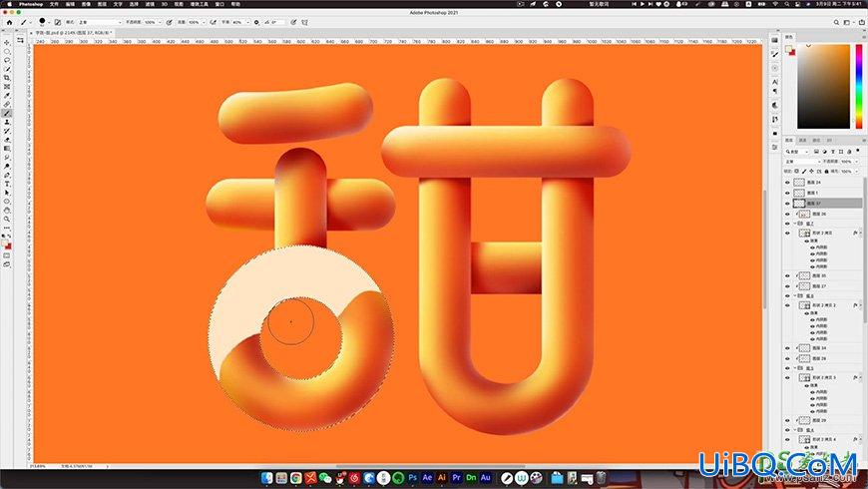Select the Crop tool
Screen dimensions: 868x489
tap(7, 78)
